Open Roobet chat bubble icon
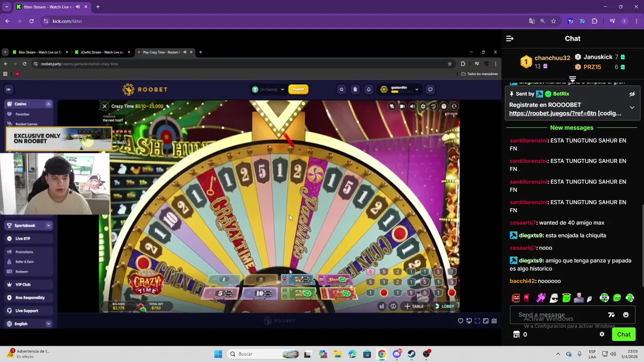The width and height of the screenshot is (644, 362). click(x=430, y=89)
